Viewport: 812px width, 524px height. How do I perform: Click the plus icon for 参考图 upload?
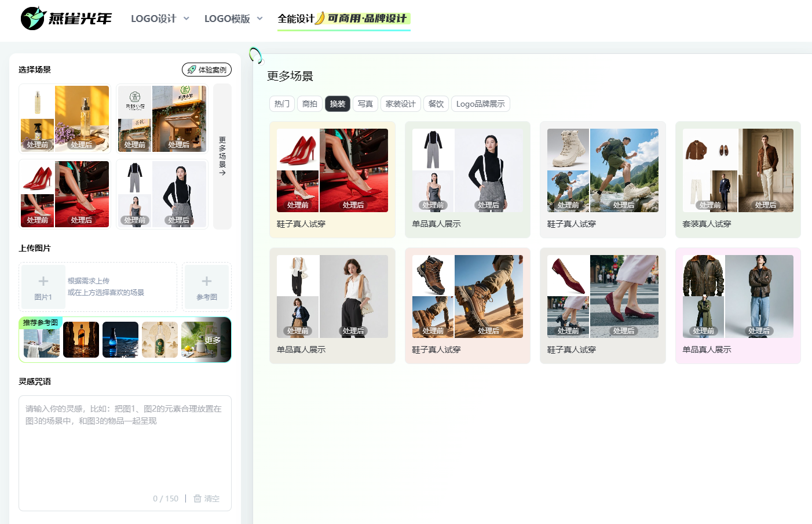207,282
